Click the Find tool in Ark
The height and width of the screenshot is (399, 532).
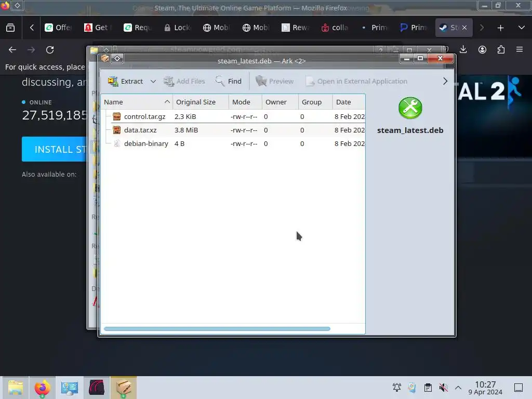[x=229, y=82]
